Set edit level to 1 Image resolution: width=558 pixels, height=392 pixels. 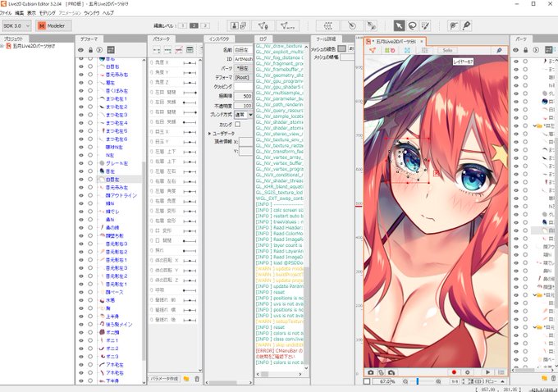click(x=182, y=25)
